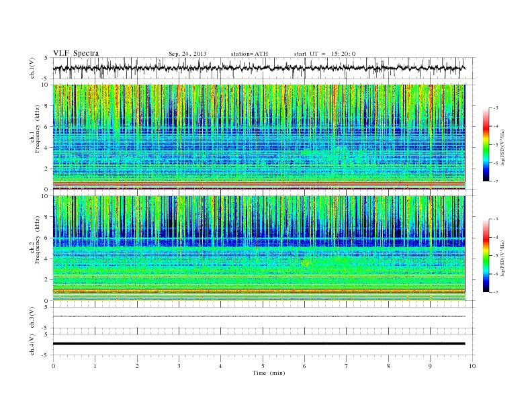Click the thin ch.3 voltage trace
This screenshot has height=411, width=532.
[259, 316]
